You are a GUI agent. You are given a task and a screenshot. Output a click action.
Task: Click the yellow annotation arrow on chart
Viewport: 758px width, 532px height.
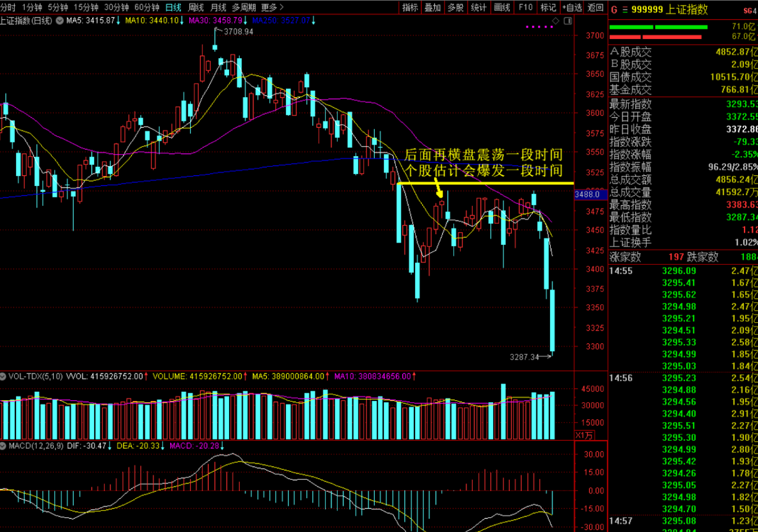tap(439, 189)
